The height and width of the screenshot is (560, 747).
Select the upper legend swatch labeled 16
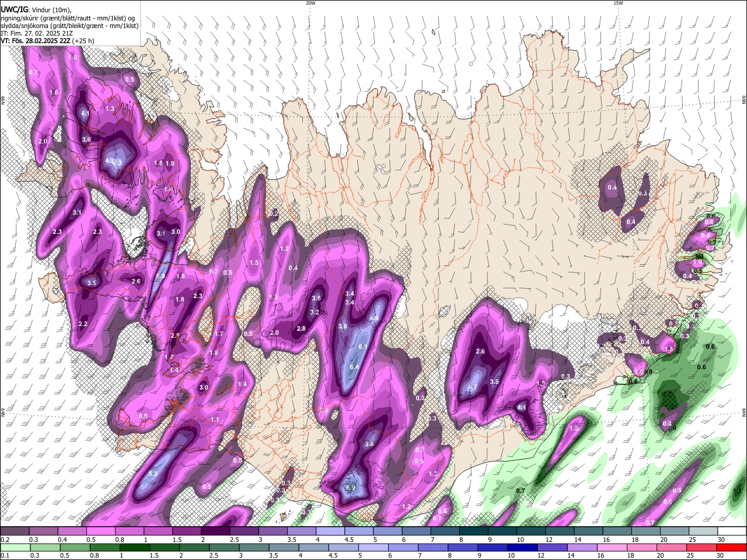pos(617,531)
